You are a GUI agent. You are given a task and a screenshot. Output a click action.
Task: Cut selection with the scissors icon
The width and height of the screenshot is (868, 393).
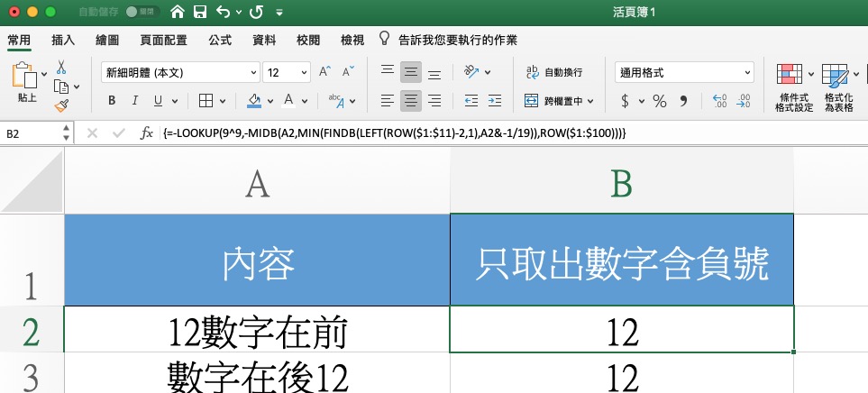point(61,67)
